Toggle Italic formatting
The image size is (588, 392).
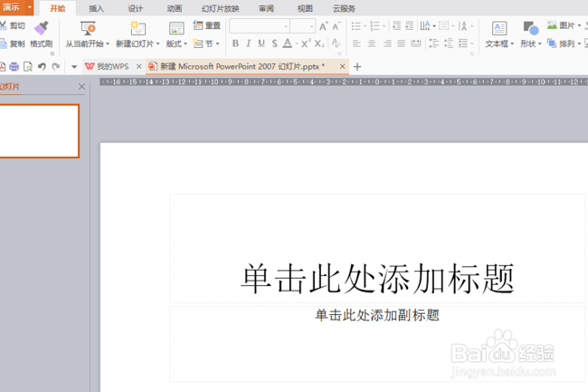coord(248,43)
